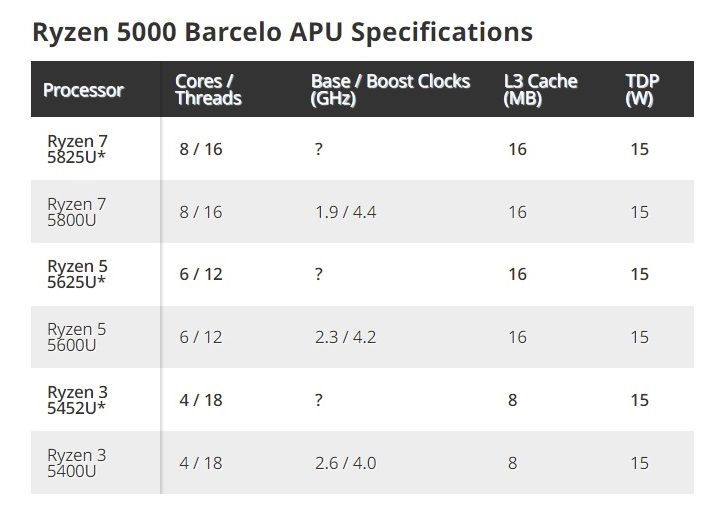The image size is (722, 523).
Task: Select the TDP value 15 in 5625U row
Action: [x=640, y=274]
